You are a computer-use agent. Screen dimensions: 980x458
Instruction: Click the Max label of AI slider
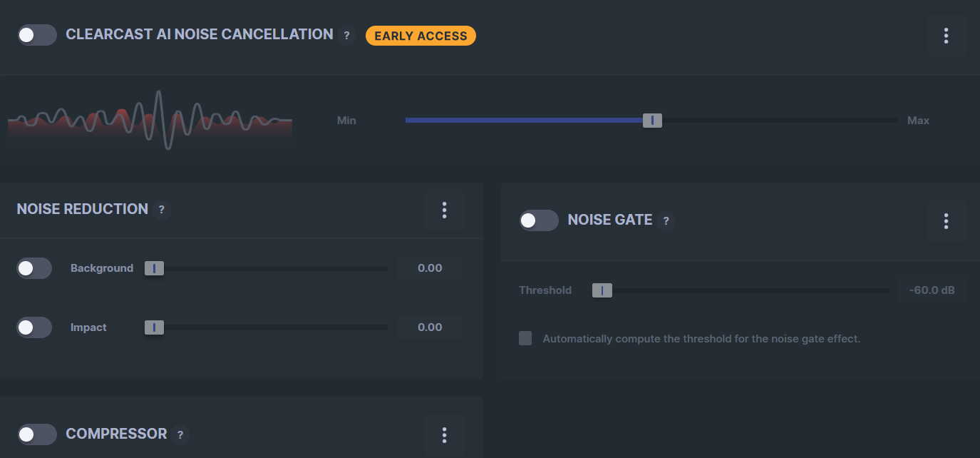[x=918, y=121]
